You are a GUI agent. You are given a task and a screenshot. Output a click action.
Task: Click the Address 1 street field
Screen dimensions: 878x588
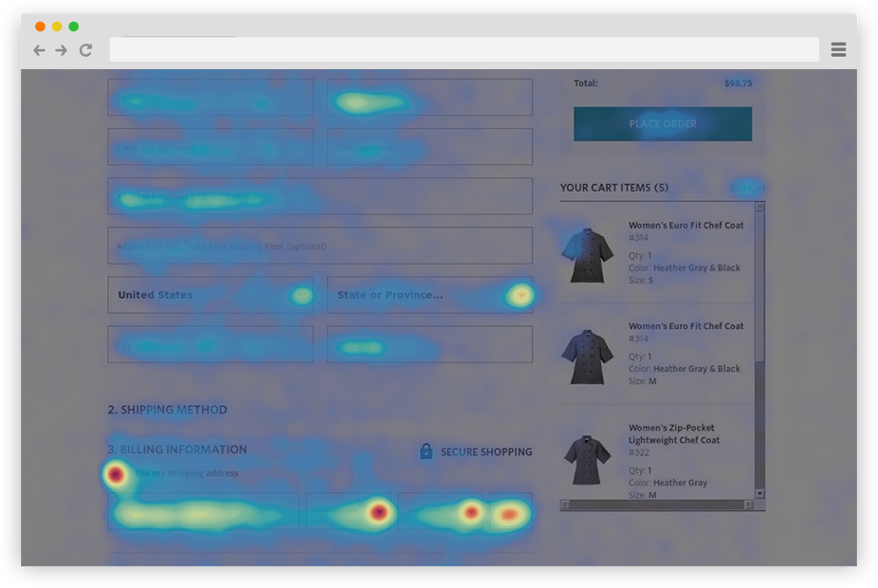(320, 196)
